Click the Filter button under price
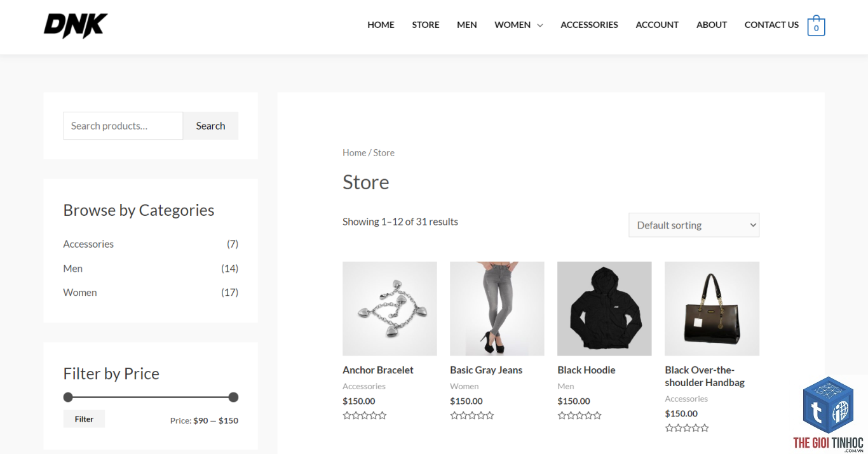 (x=84, y=419)
